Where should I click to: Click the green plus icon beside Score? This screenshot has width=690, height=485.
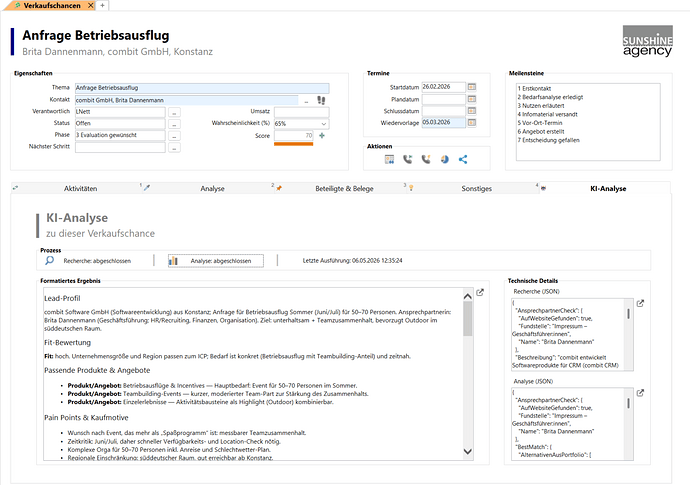tap(322, 136)
